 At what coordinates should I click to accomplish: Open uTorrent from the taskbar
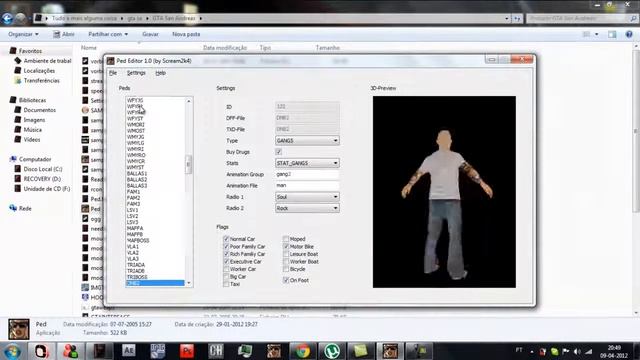tap(332, 351)
